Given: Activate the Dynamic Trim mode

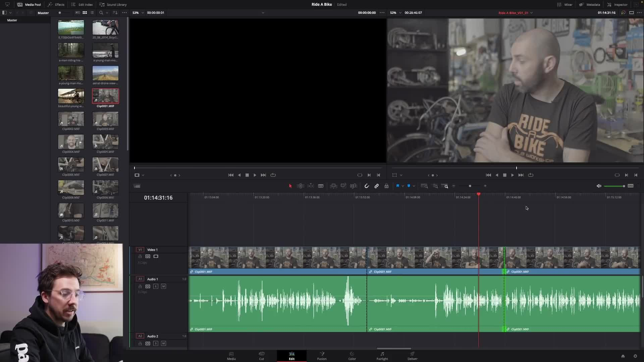Looking at the screenshot, I should [311, 186].
